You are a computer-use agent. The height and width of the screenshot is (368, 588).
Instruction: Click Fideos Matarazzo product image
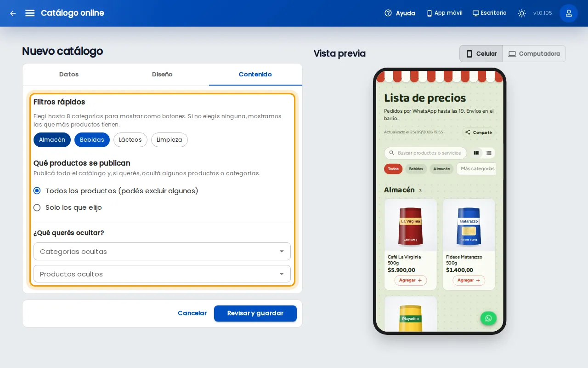(469, 225)
